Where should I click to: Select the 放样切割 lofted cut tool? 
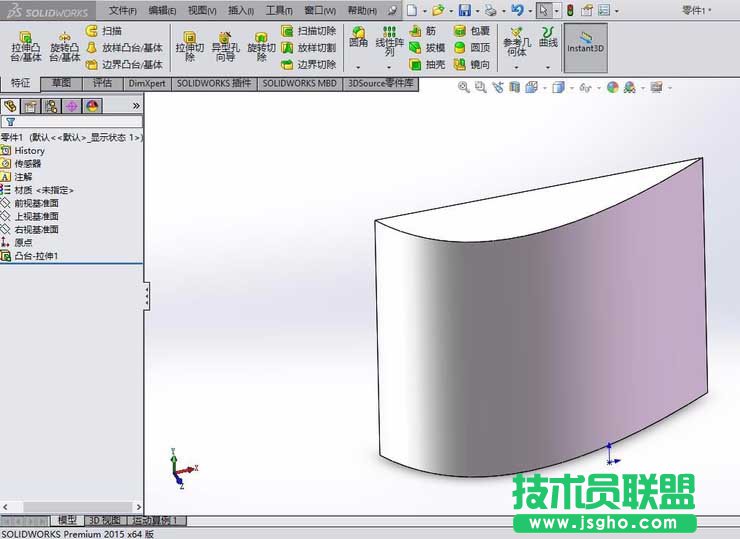click(309, 48)
